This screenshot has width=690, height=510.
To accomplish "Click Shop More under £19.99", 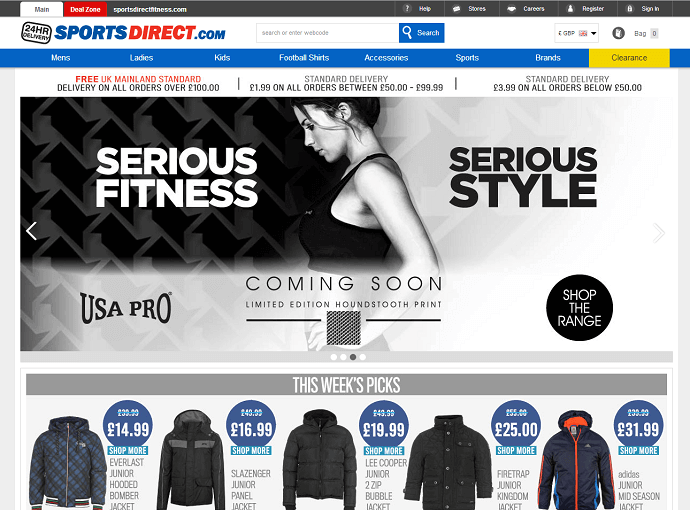I will (384, 451).
